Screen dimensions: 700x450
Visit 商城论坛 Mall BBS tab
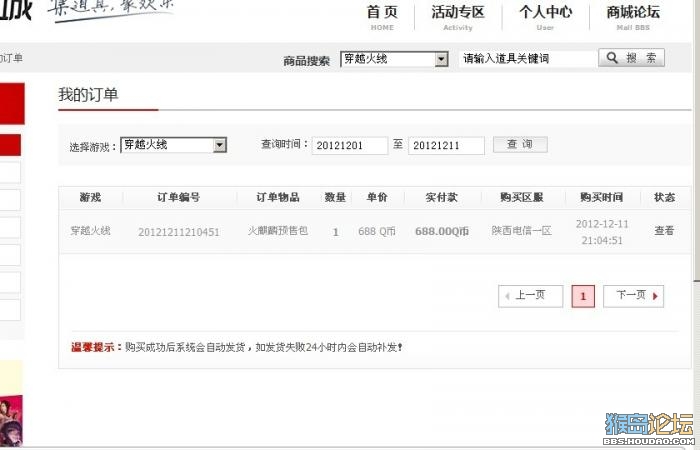click(633, 17)
